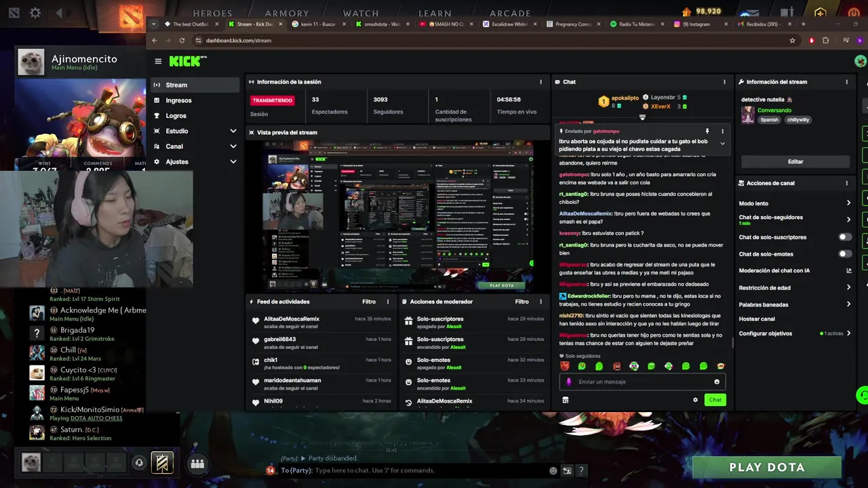Screen dimensions: 868x488
Task: Open Dota chat emoticon picker
Action: coord(553,470)
